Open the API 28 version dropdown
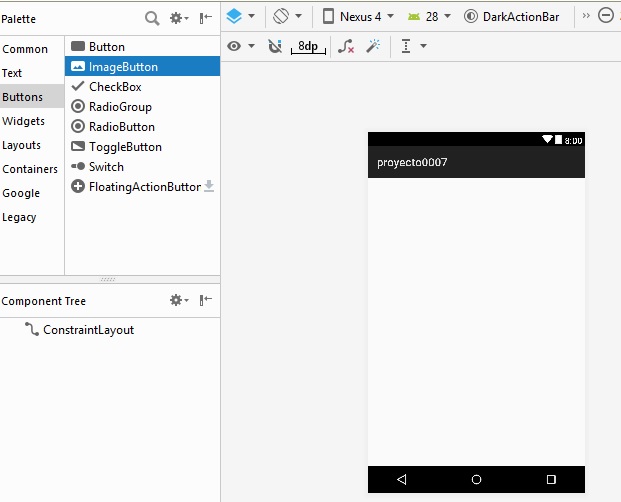This screenshot has width=621, height=502. click(429, 17)
